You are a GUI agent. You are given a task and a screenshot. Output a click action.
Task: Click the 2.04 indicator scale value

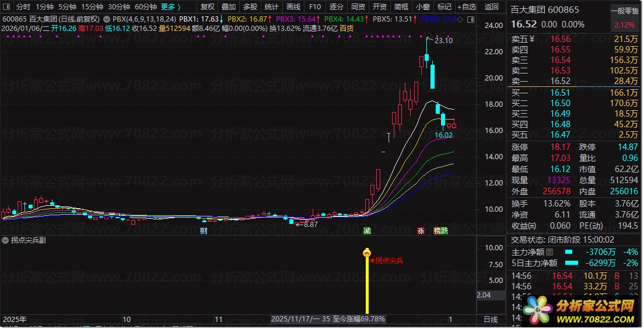[484, 295]
